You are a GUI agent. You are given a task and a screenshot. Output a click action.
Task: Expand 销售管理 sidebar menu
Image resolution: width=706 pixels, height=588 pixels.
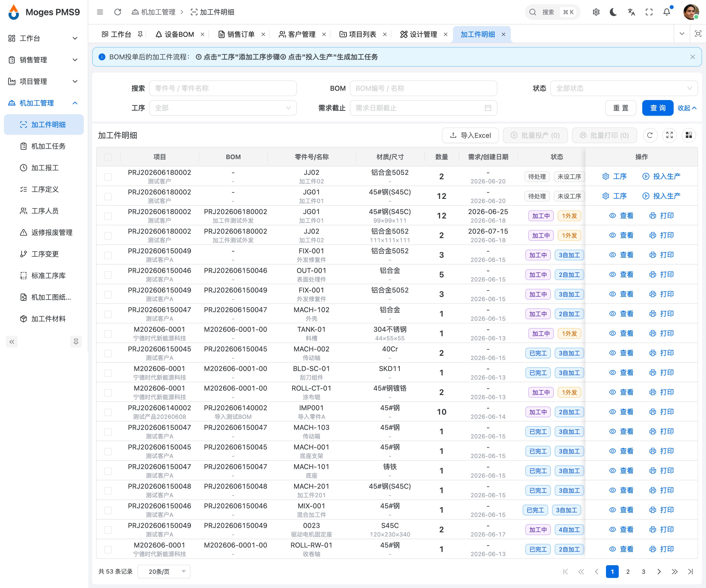(44, 60)
